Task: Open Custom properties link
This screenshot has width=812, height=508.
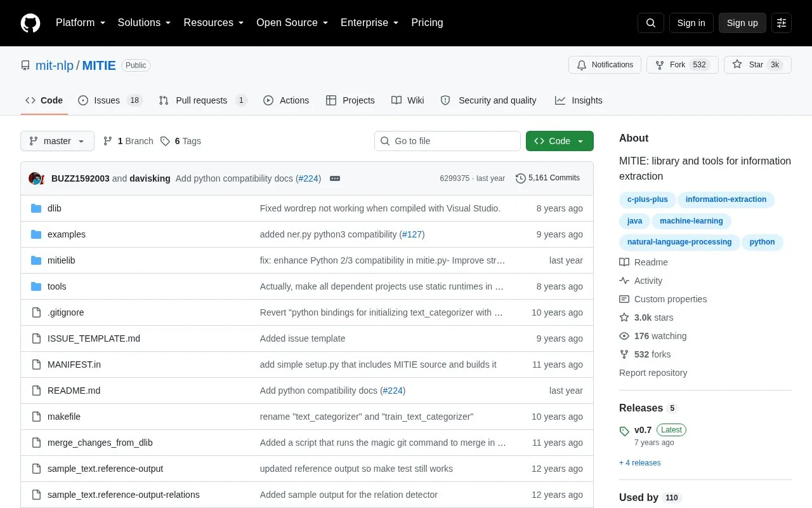Action: (663, 299)
